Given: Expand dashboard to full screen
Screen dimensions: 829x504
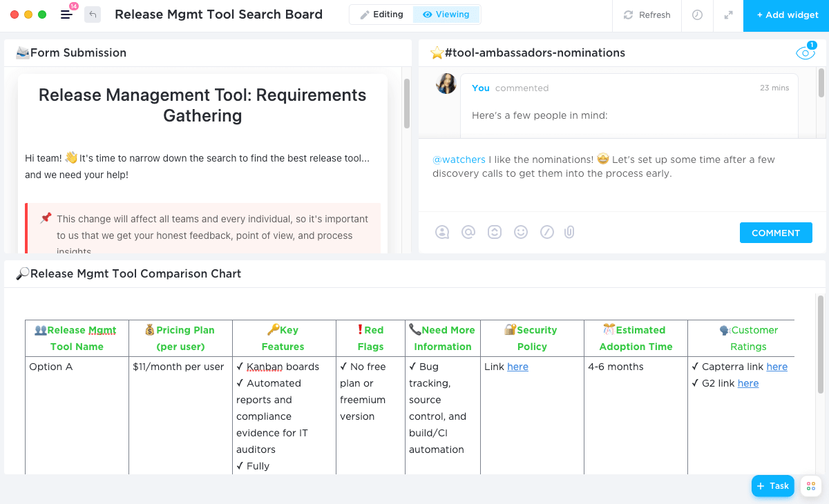Looking at the screenshot, I should tap(728, 15).
